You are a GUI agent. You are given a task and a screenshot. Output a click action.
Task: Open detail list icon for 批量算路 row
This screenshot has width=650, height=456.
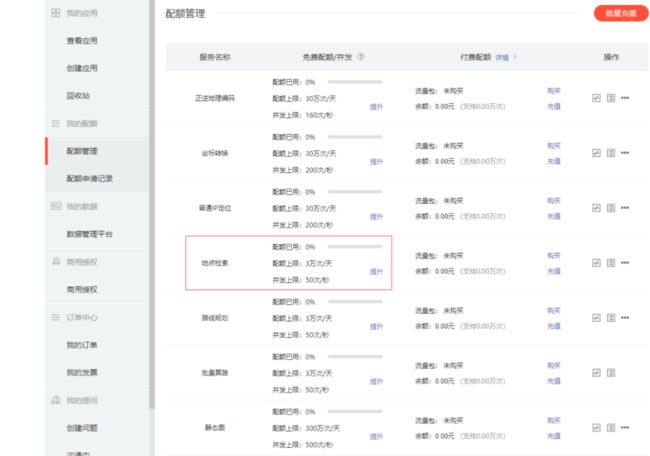(611, 373)
